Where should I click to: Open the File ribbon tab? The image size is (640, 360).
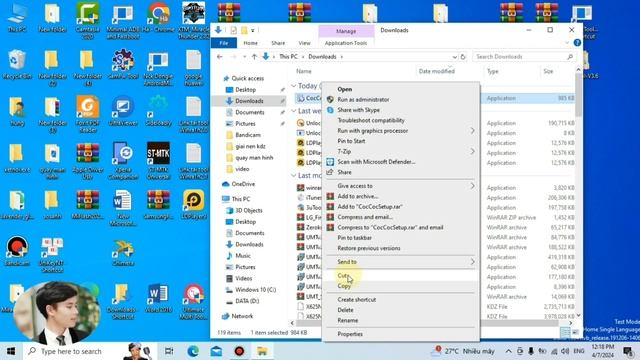pos(224,43)
